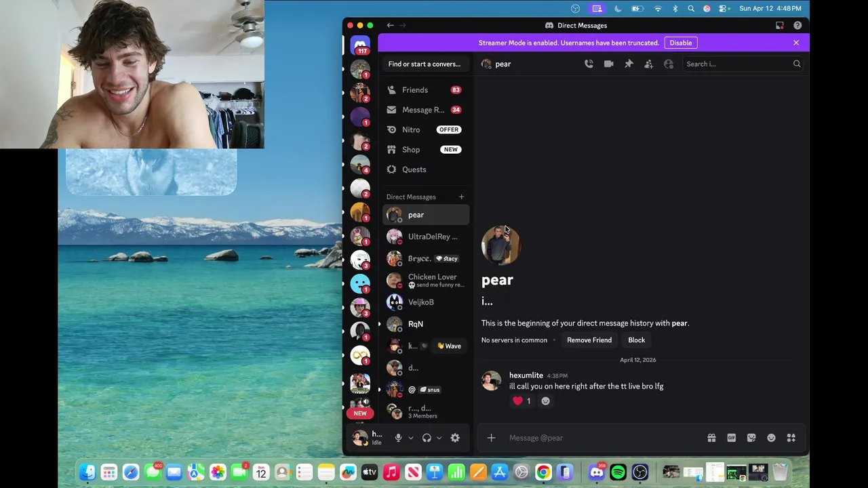Open the Discord help icon
Screen dimensions: 868x488
point(797,25)
